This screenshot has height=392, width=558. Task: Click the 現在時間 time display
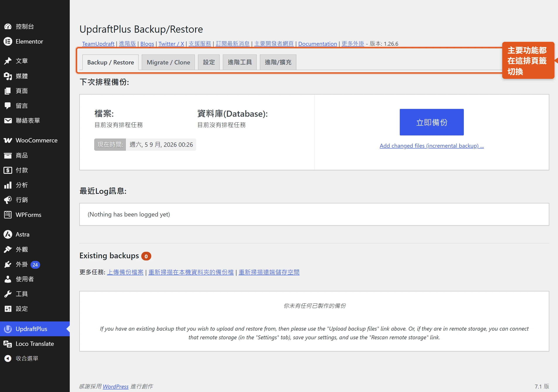point(145,145)
